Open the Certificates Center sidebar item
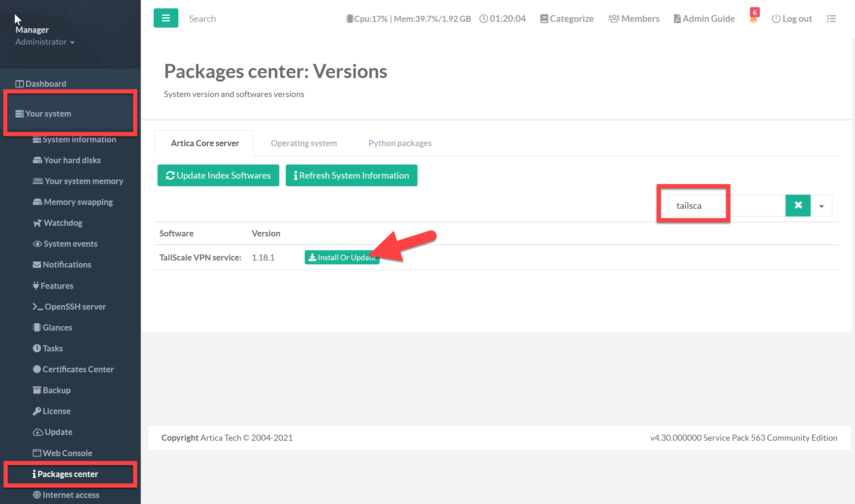The image size is (855, 504). (x=78, y=369)
